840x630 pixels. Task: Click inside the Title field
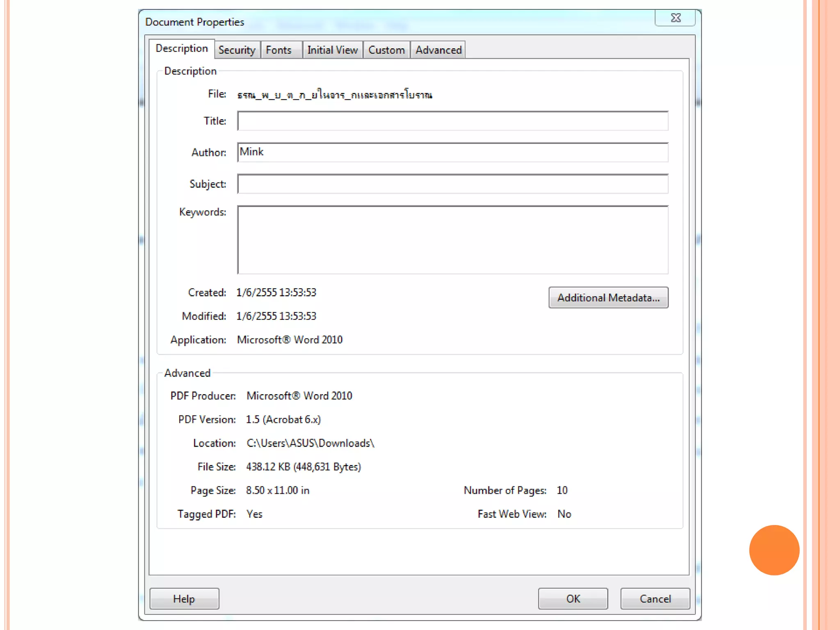tap(452, 121)
